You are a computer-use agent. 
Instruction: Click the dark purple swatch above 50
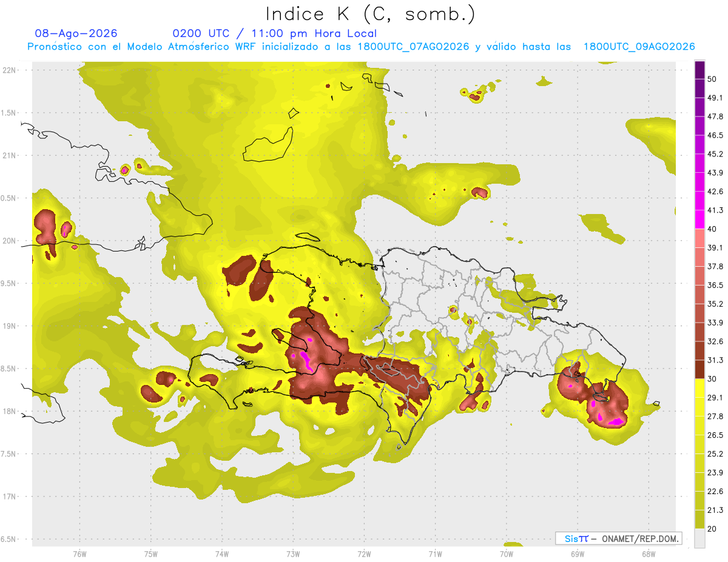click(x=699, y=70)
